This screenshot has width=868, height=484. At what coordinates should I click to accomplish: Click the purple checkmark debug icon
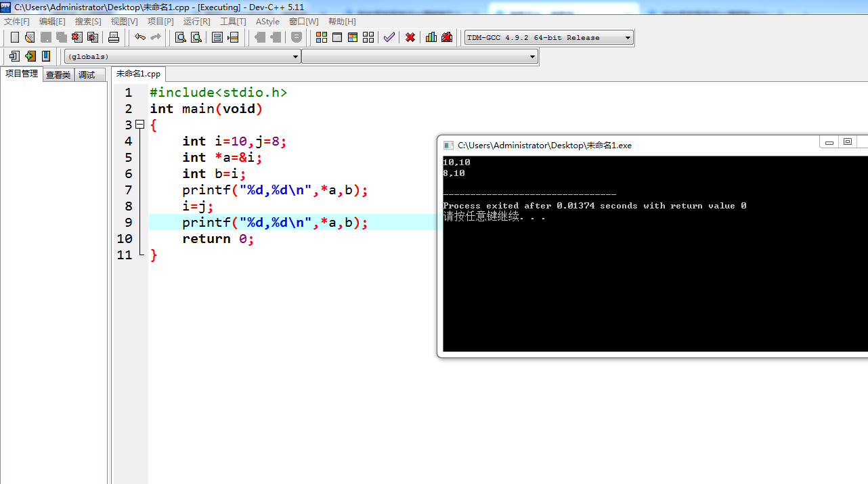pyautogui.click(x=389, y=37)
